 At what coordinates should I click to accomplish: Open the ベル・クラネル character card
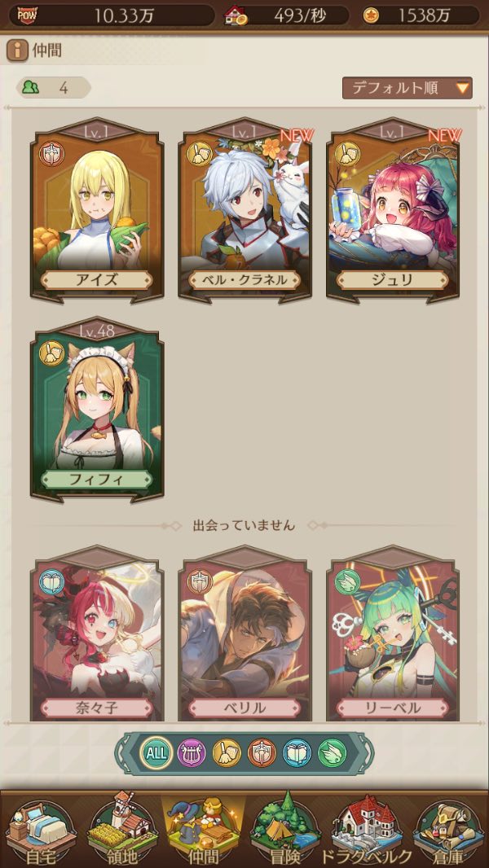coord(244,210)
